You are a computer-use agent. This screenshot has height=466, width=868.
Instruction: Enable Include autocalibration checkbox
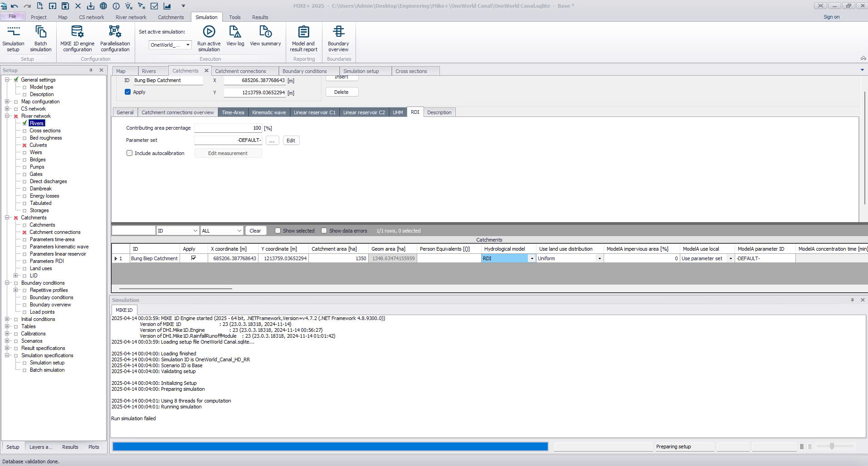pos(130,153)
